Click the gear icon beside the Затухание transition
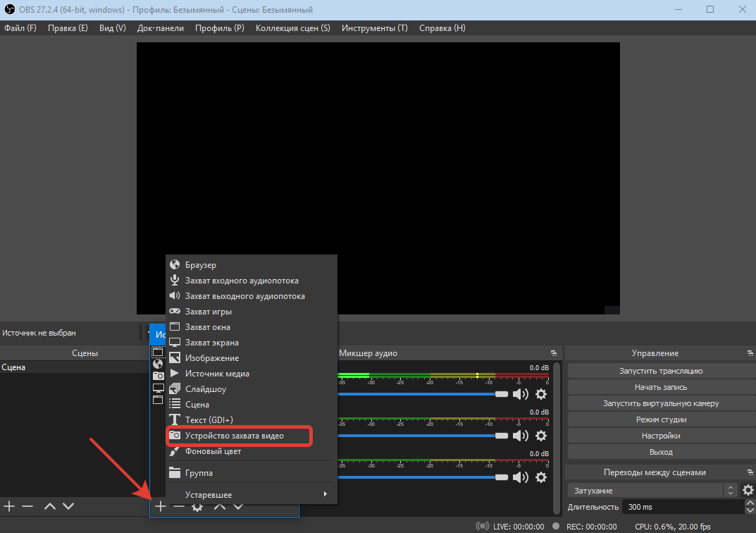 748,490
